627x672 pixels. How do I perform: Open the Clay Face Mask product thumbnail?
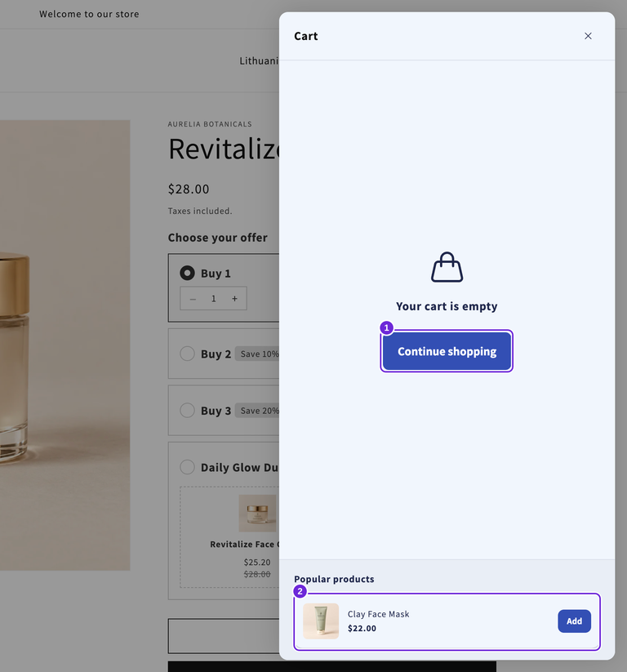pyautogui.click(x=321, y=621)
